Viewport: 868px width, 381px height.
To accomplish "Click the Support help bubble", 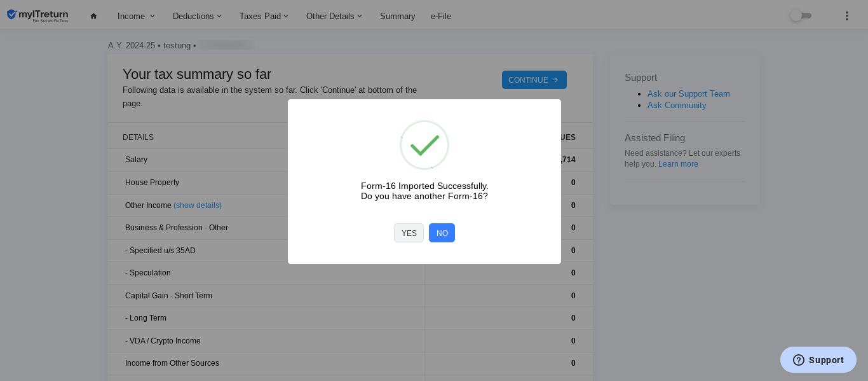I will click(818, 360).
